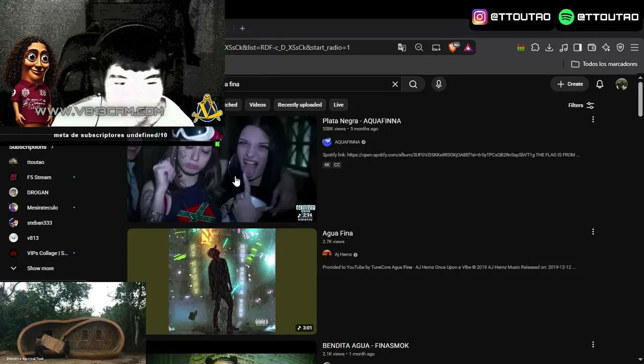This screenshot has height=364, width=644.
Task: Open options menu for BENDITA AGUA video
Action: point(593,344)
